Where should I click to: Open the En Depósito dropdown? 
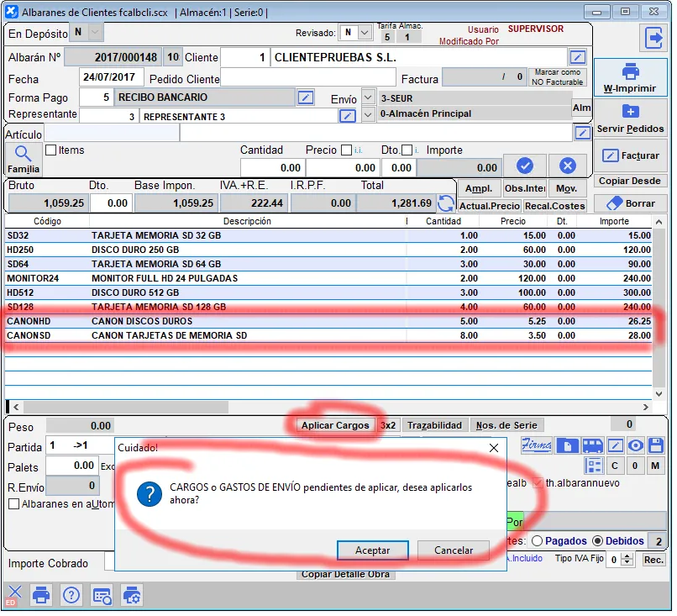pyautogui.click(x=95, y=32)
